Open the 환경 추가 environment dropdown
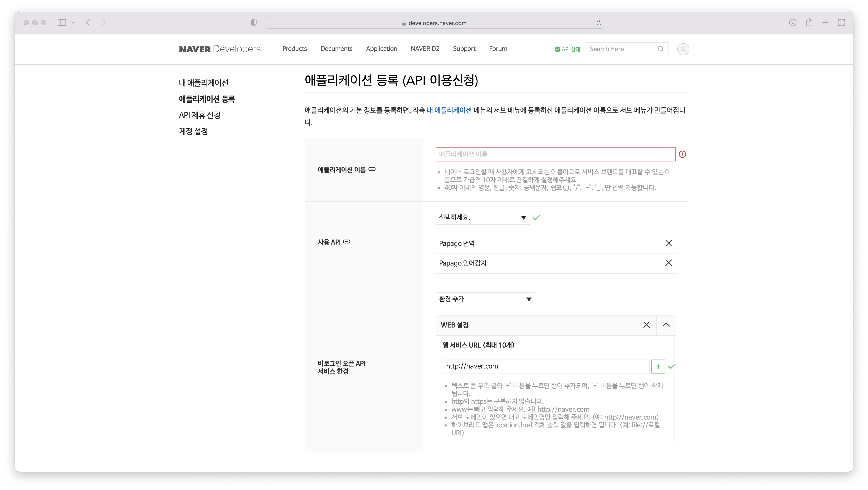The width and height of the screenshot is (868, 490). 485,299
